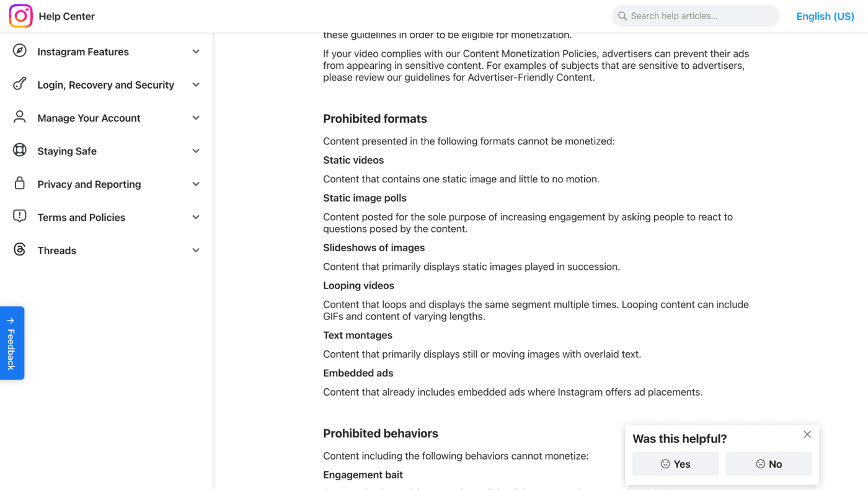Dismiss the Was this helpful popup
868x490 pixels.
tap(807, 434)
